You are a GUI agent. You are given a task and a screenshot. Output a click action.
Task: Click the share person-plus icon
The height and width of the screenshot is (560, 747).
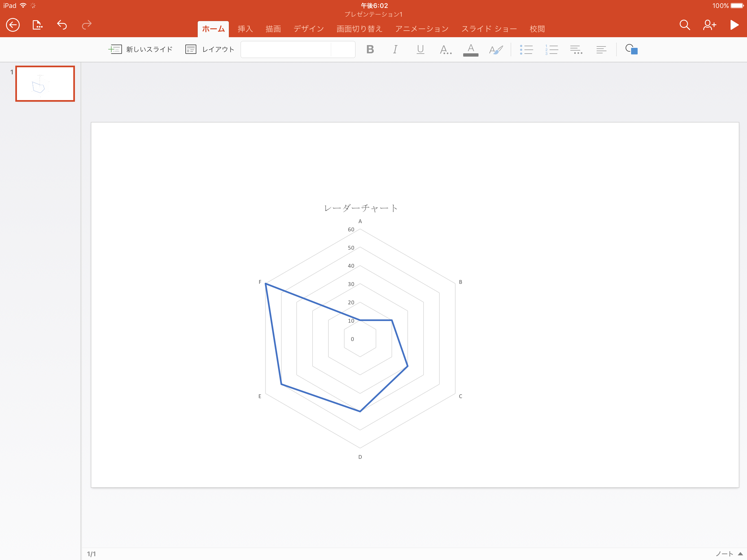[709, 25]
